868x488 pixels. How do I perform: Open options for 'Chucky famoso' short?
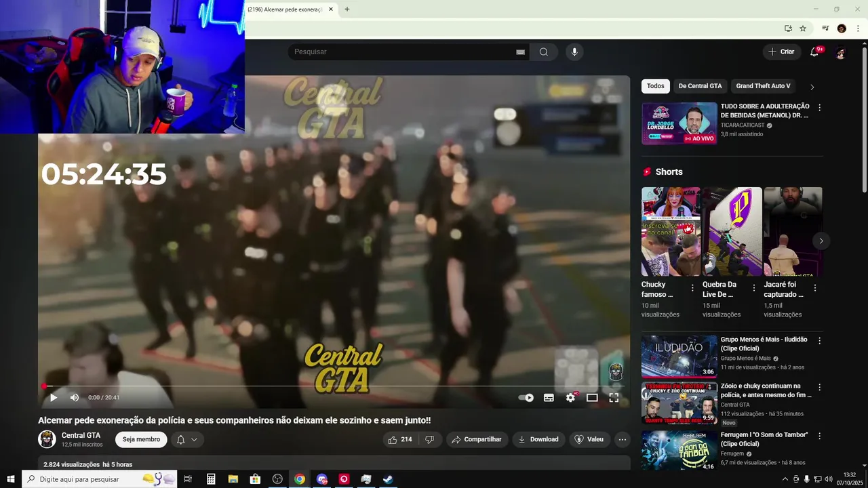(692, 288)
